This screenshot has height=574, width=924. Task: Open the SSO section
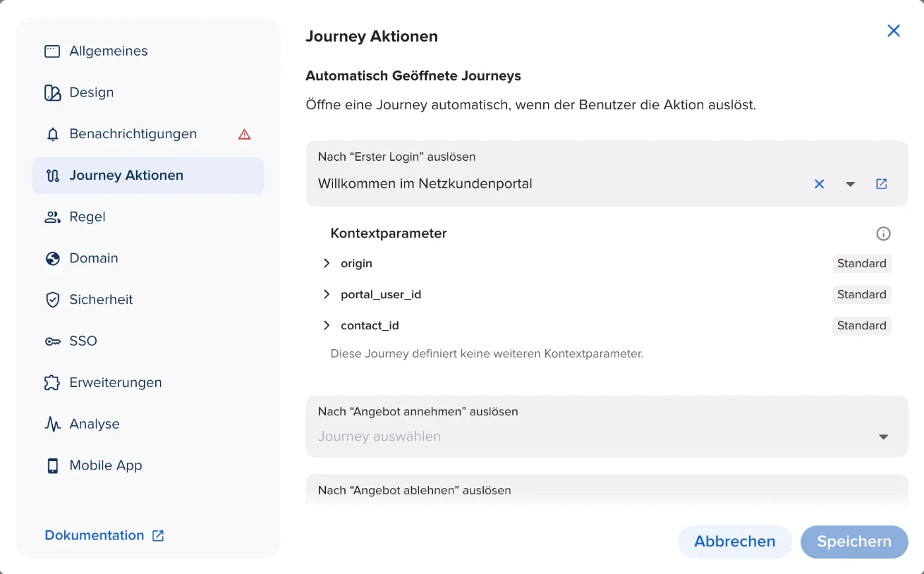click(148, 341)
